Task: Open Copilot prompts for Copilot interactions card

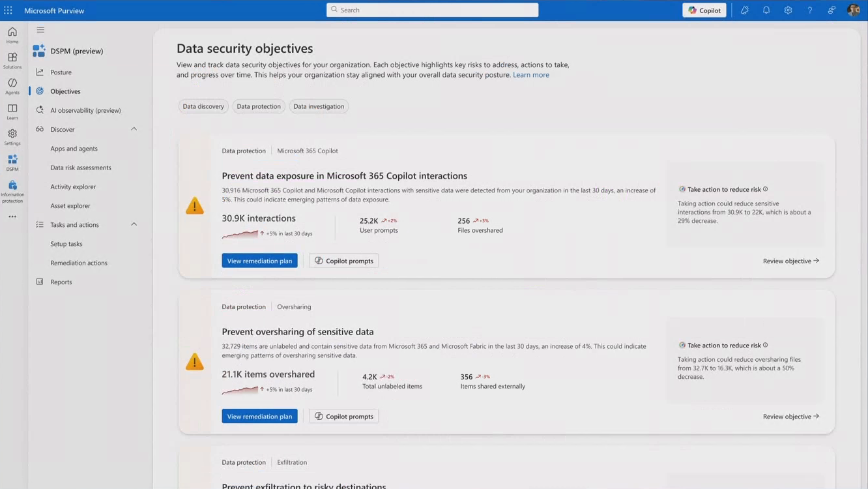Action: [x=344, y=261]
